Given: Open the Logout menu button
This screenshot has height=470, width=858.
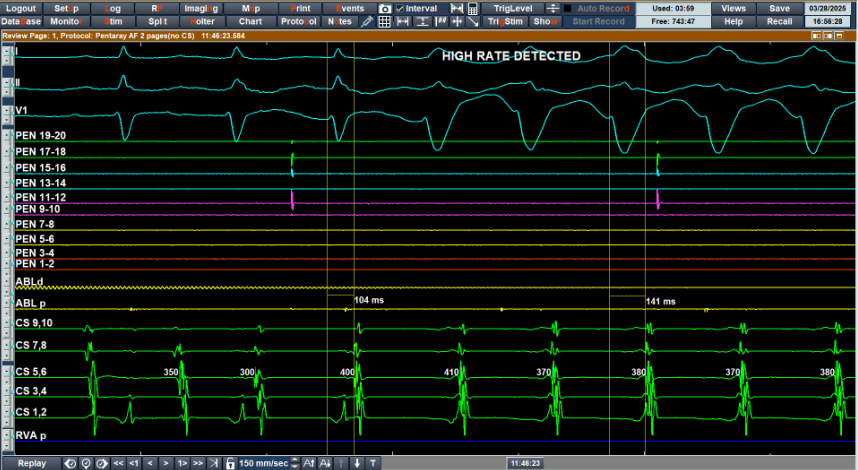Looking at the screenshot, I should pos(21,9).
